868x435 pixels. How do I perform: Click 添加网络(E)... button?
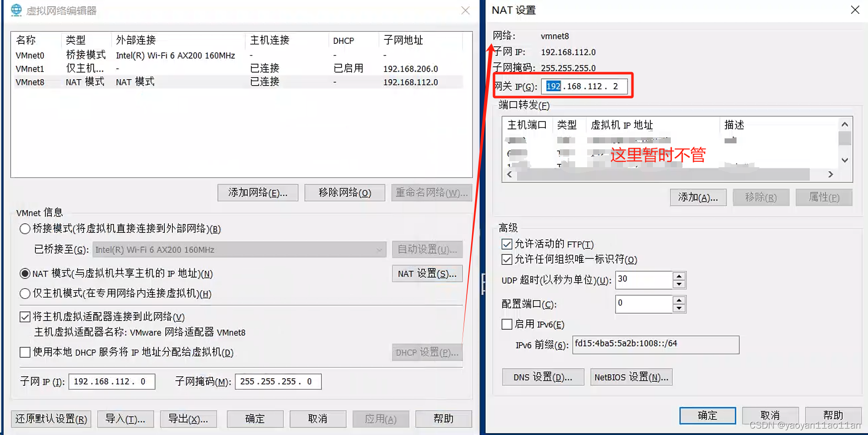click(258, 193)
